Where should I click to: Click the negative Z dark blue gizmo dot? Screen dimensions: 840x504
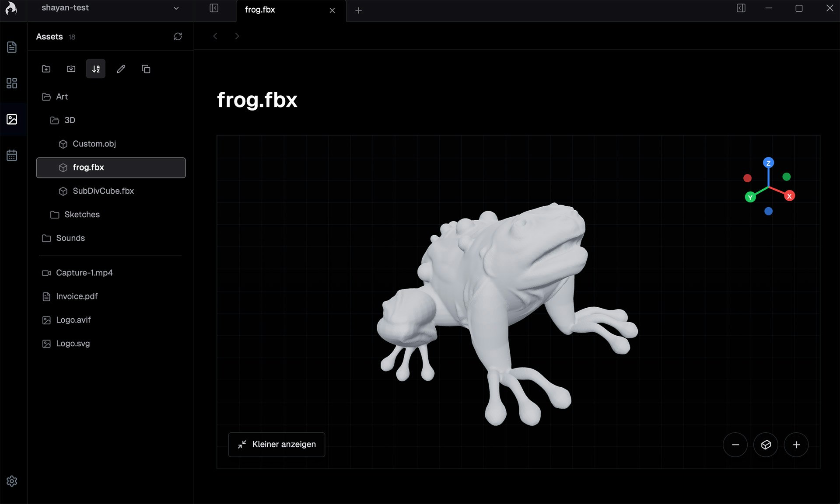(768, 211)
